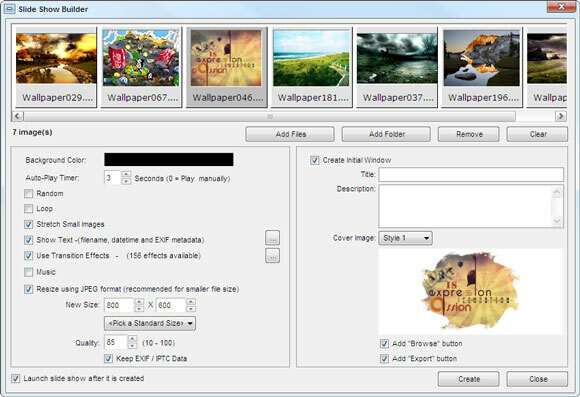Open the Background Color black swatch
580x397 pixels.
[169, 159]
